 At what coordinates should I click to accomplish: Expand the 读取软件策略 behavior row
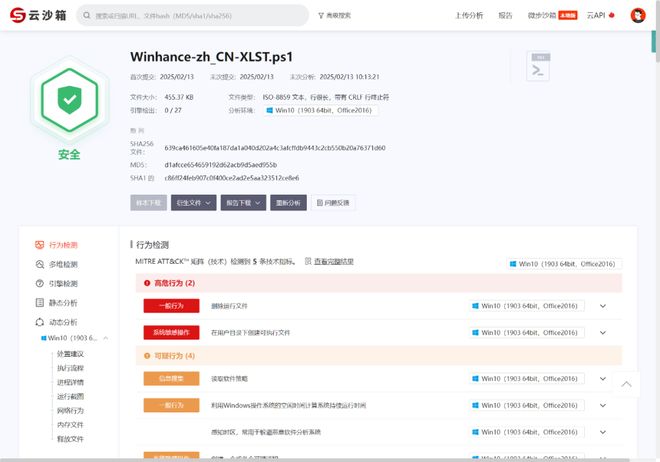point(603,379)
